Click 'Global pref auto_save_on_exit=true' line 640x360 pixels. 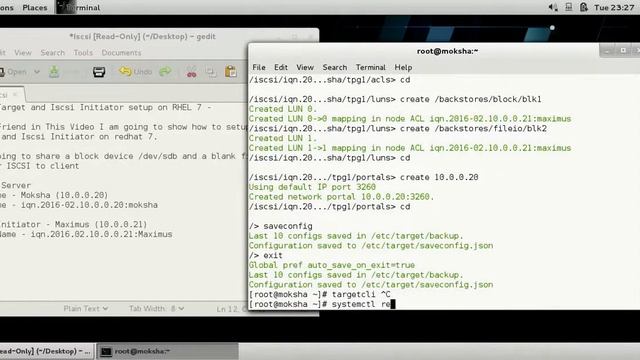point(331,265)
